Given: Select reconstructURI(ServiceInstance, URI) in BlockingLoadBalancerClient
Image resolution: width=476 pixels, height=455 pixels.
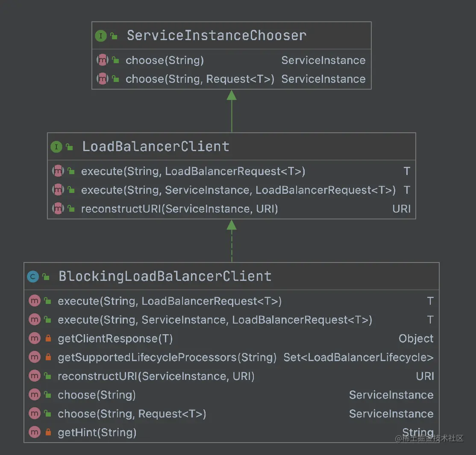Looking at the screenshot, I should tap(156, 376).
